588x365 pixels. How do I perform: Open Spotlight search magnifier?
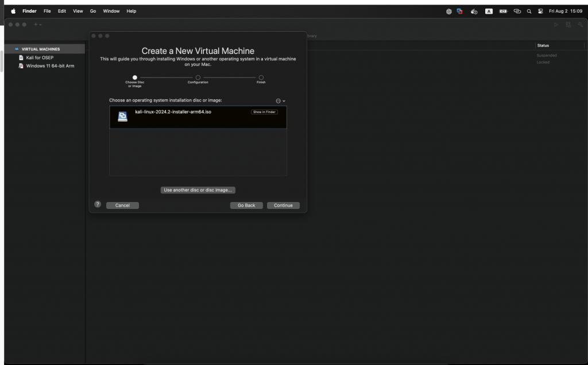pos(529,11)
